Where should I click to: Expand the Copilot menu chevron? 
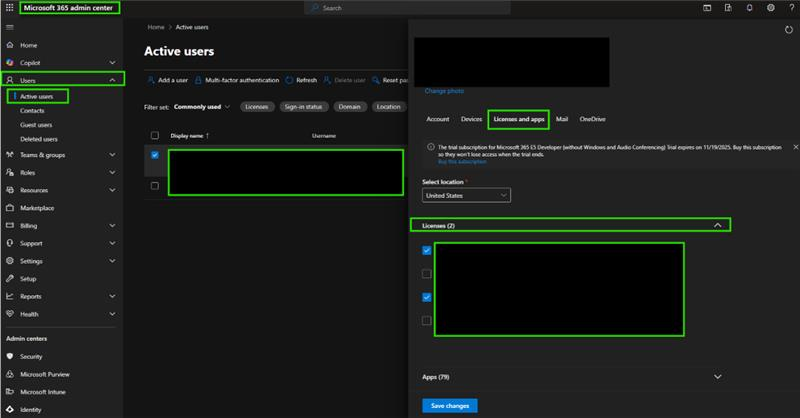[x=112, y=62]
